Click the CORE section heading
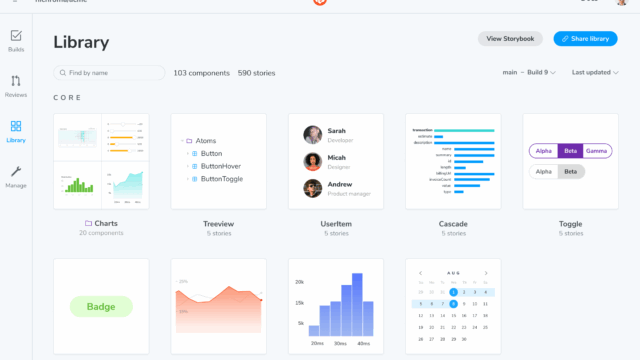The image size is (640, 360). click(x=67, y=98)
